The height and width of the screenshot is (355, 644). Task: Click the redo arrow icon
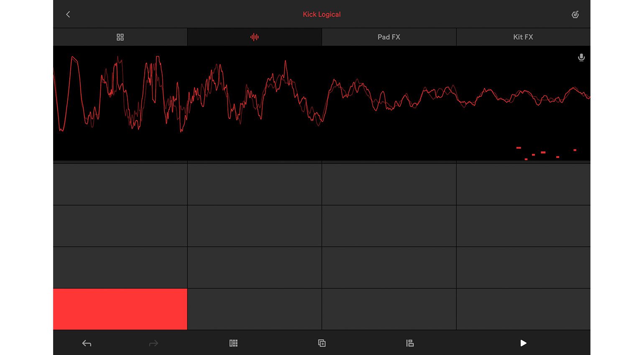pyautogui.click(x=153, y=343)
